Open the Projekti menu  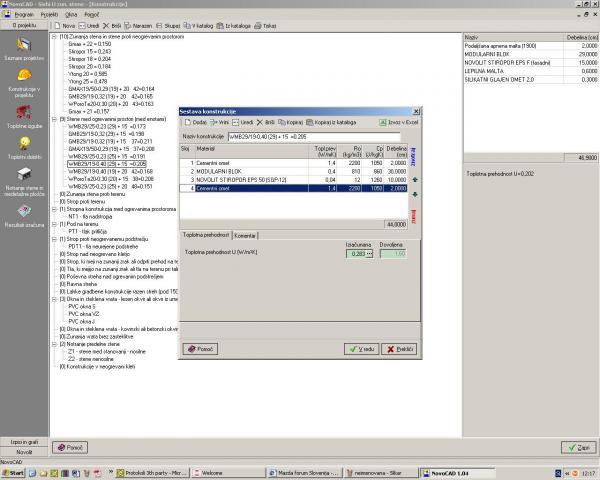(x=46, y=9)
